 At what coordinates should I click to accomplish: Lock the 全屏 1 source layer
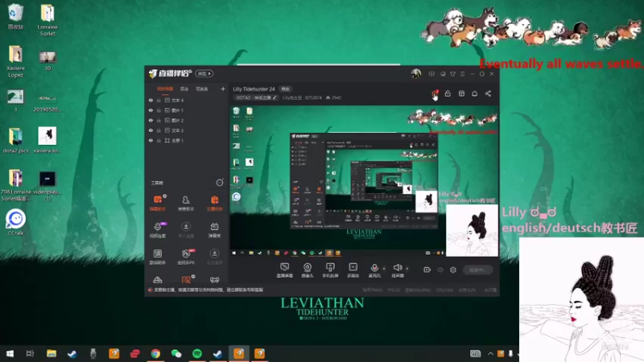159,140
